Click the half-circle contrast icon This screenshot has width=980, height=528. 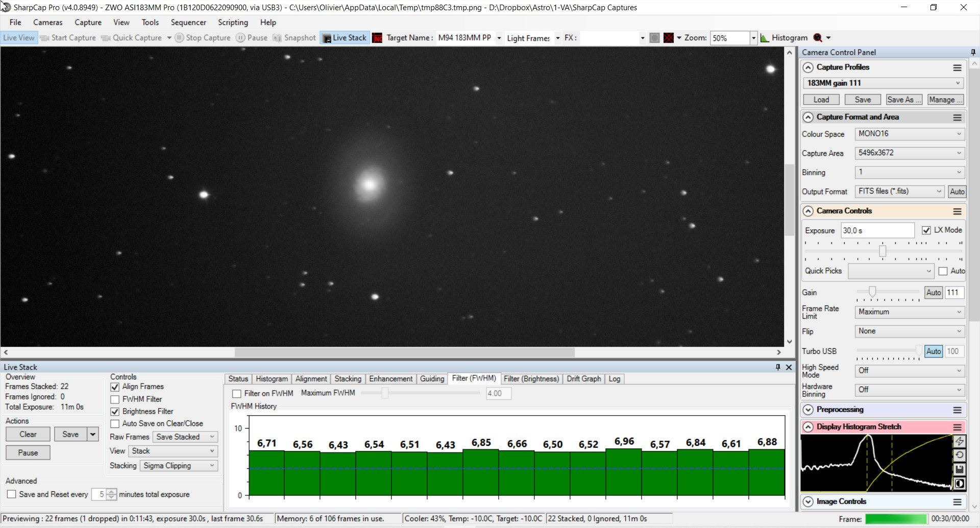coord(959,484)
